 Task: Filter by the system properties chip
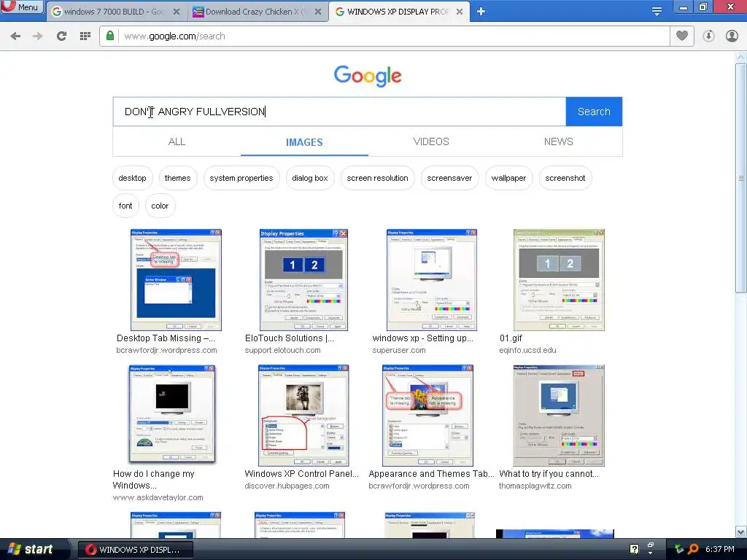pos(241,178)
